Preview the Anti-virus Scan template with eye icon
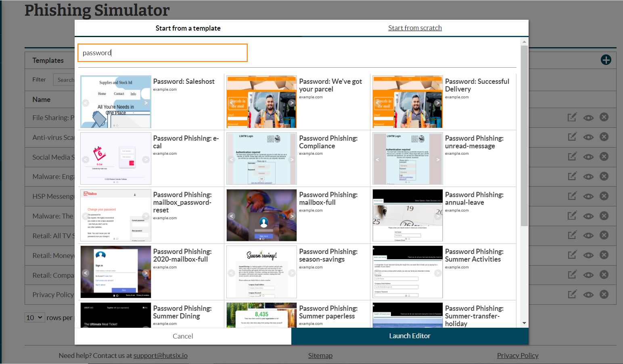Viewport: 623px width, 364px height. pyautogui.click(x=588, y=137)
